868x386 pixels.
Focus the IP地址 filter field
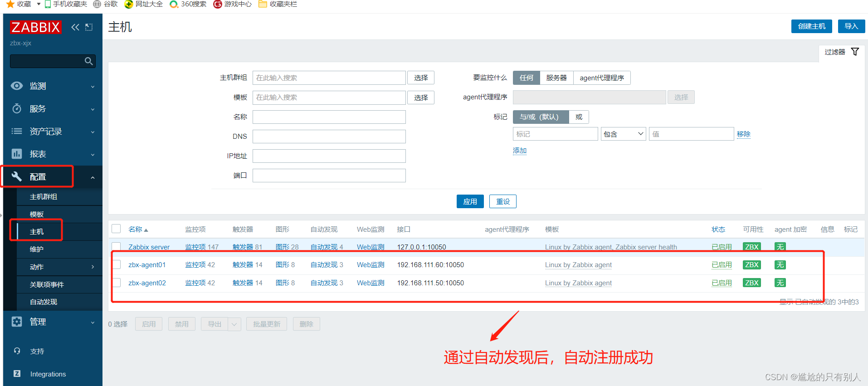[329, 156]
